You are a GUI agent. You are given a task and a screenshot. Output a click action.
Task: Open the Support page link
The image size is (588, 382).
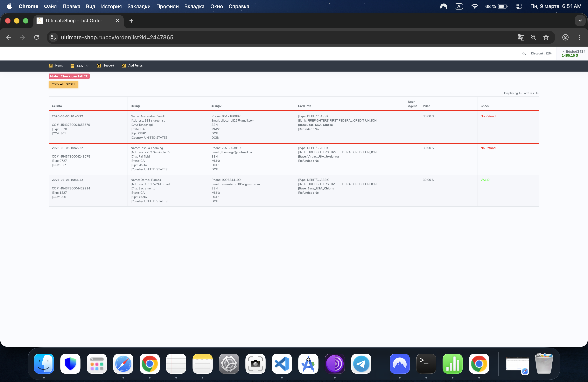coord(108,66)
